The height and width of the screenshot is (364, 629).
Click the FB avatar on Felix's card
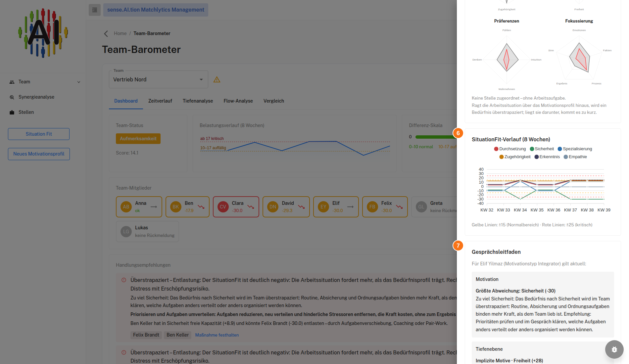372,207
